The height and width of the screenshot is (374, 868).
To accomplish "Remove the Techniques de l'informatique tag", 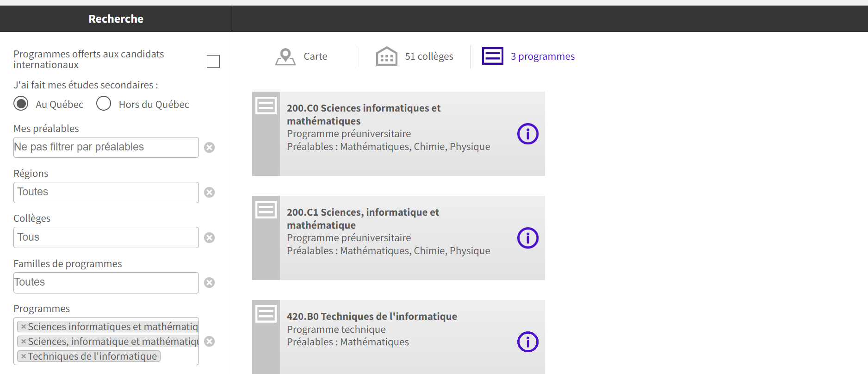I will [x=24, y=356].
